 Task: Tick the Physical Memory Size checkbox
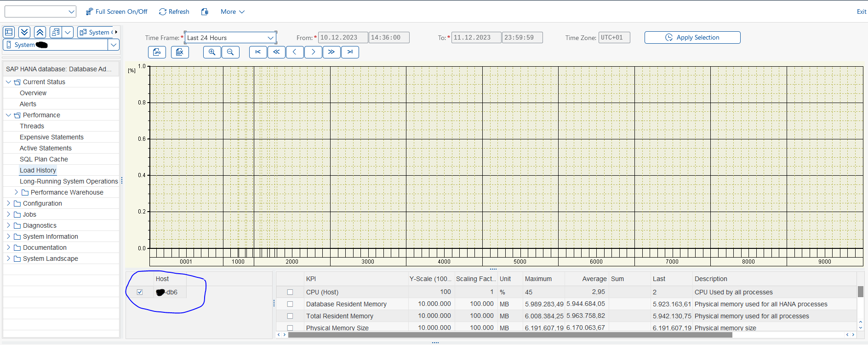click(x=290, y=328)
